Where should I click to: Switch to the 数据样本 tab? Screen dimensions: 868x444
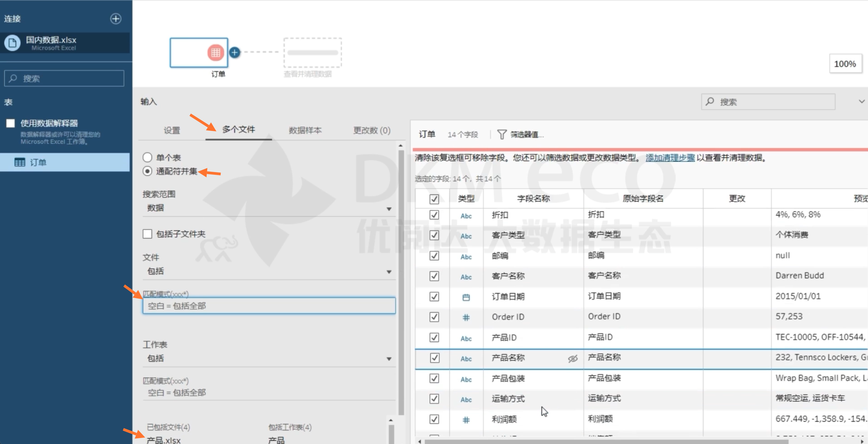coord(305,130)
